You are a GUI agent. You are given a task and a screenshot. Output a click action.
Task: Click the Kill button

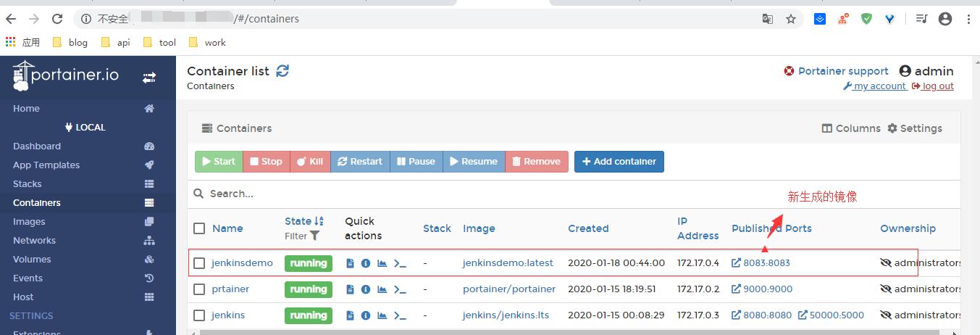[x=310, y=162]
